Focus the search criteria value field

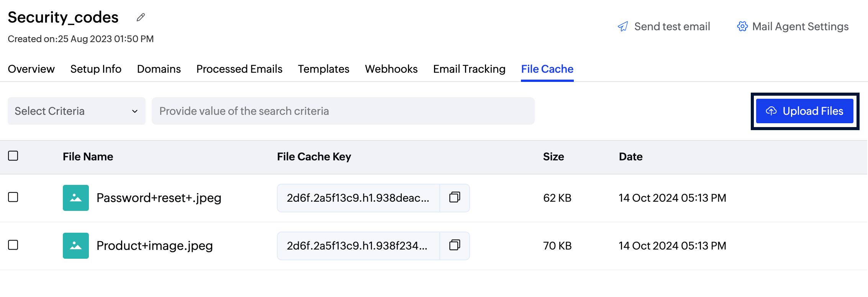pos(343,111)
